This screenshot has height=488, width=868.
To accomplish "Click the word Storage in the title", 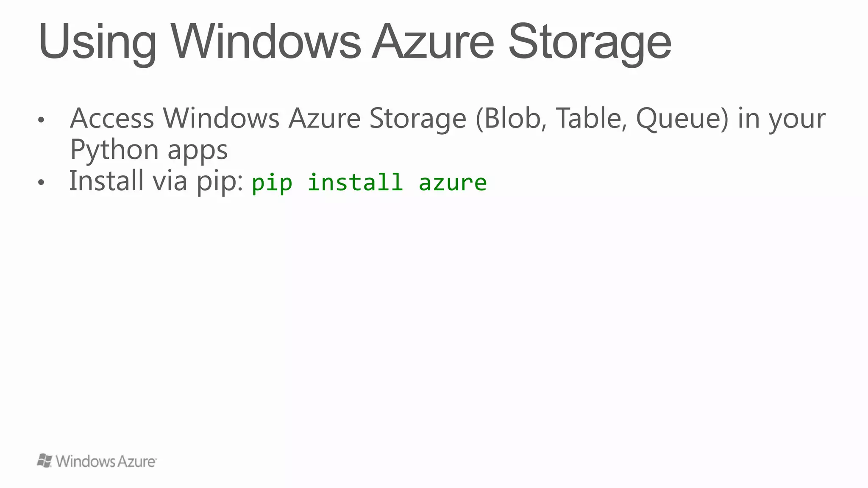I will [x=590, y=42].
